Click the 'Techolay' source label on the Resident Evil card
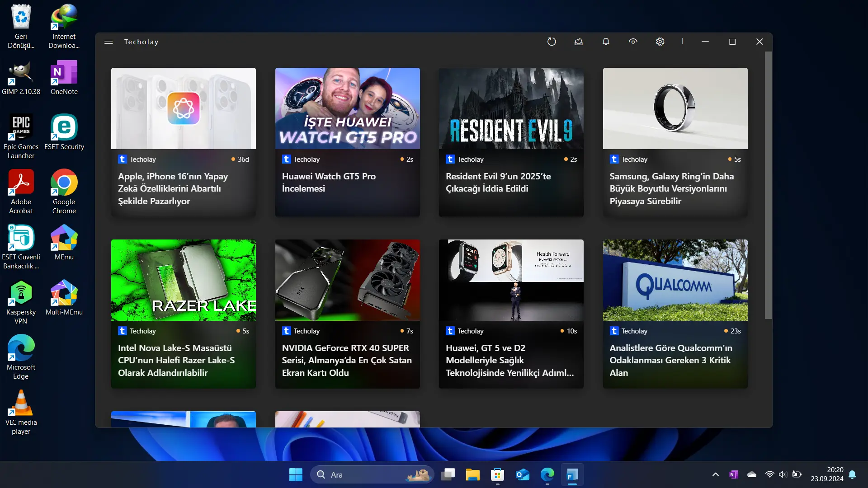The width and height of the screenshot is (868, 488). 470,160
